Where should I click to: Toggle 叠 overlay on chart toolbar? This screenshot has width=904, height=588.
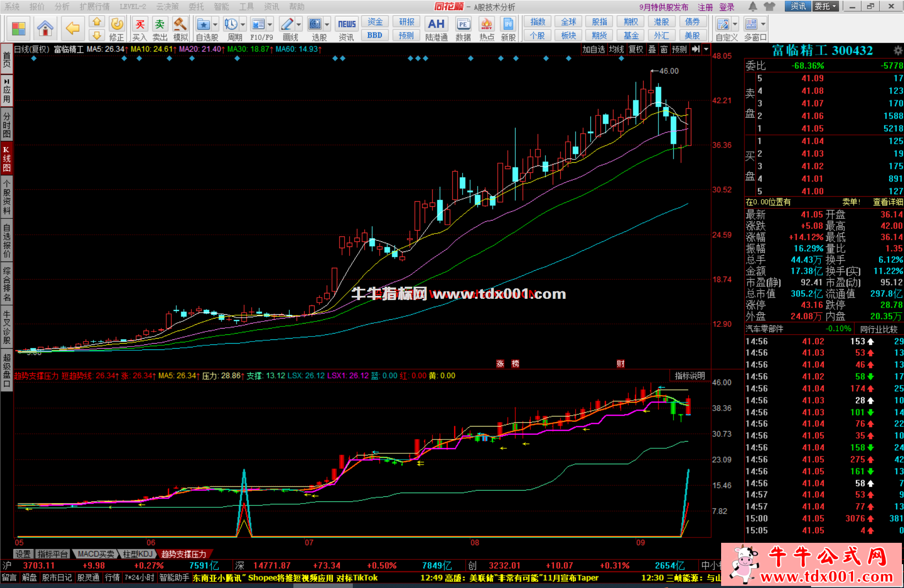pos(652,49)
